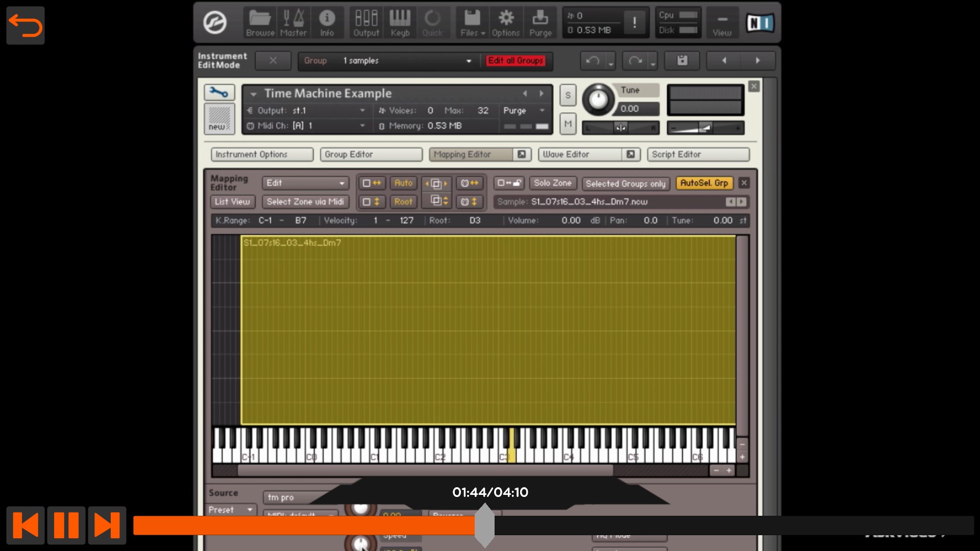Open the Browse panel in Kontakt header
The height and width of the screenshot is (551, 980).
pyautogui.click(x=259, y=22)
